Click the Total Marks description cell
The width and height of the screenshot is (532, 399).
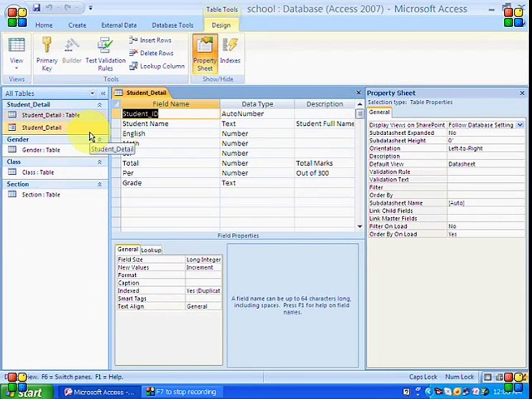click(325, 163)
